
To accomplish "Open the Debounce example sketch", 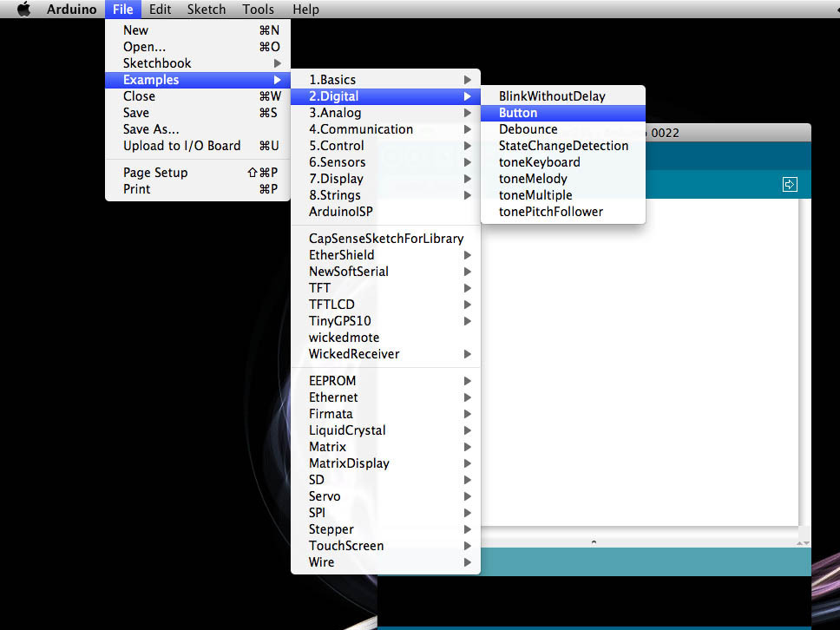I will [x=563, y=129].
